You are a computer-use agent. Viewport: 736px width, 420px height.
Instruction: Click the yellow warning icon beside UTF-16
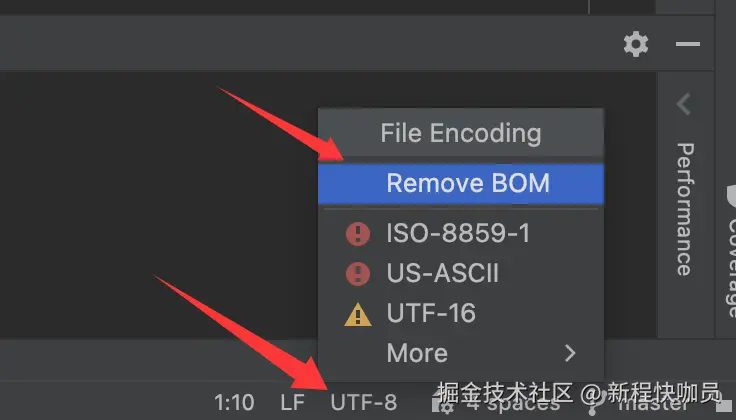point(358,314)
